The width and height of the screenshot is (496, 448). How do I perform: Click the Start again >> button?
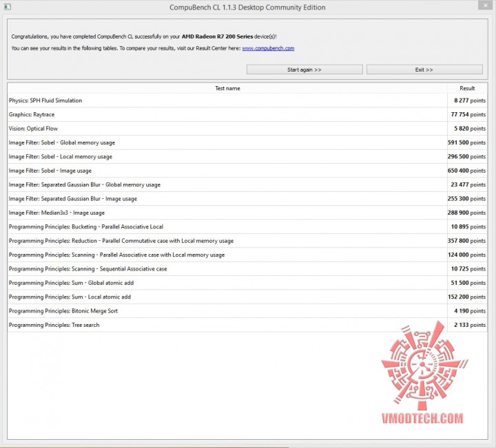[x=304, y=70]
